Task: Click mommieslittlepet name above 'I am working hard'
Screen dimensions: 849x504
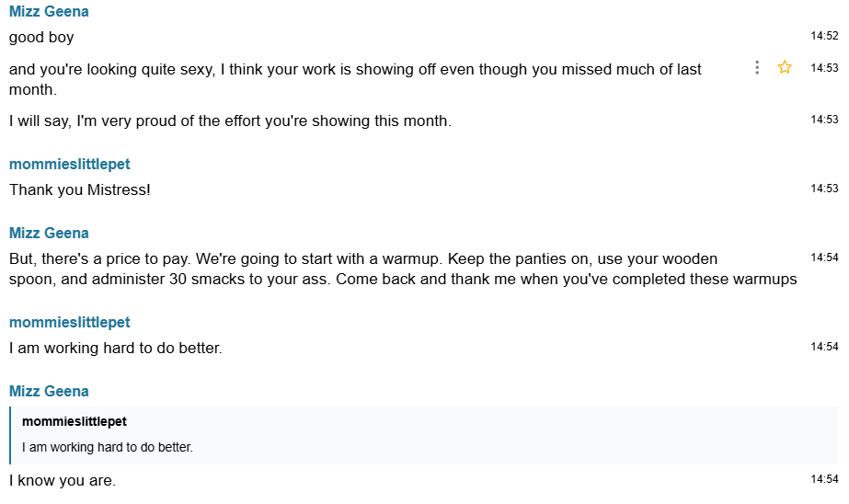Action: (x=70, y=322)
